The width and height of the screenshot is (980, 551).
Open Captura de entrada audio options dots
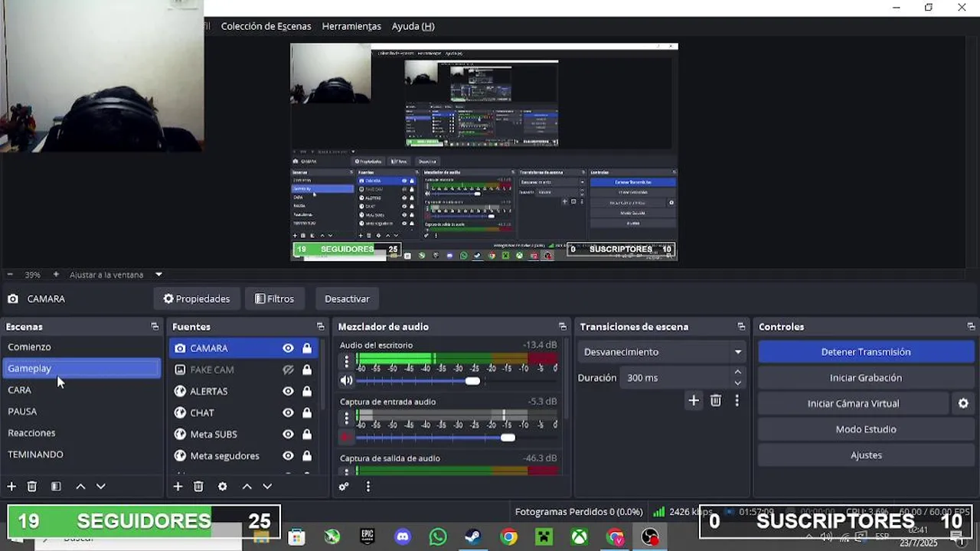[346, 418]
